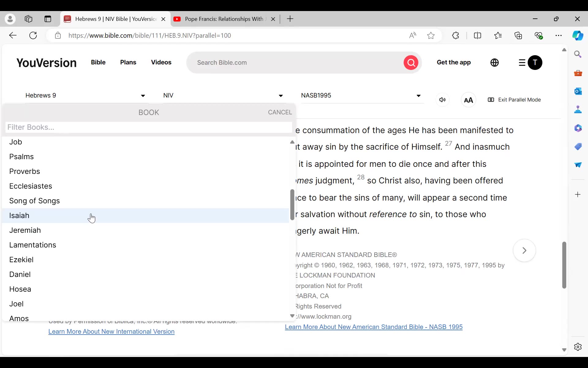This screenshot has width=588, height=368.
Task: Switch to Hebrews 9 browser tab
Action: [x=115, y=19]
